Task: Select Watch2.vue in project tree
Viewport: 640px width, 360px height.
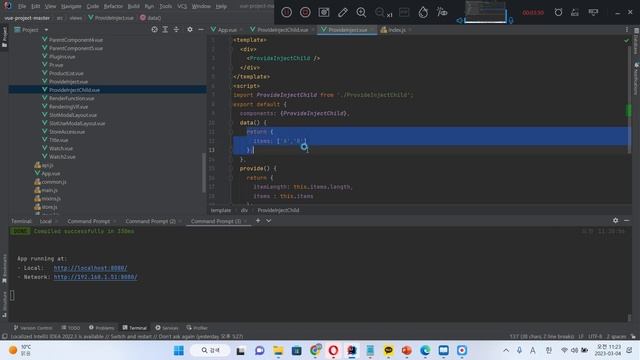Action: pyautogui.click(x=62, y=157)
